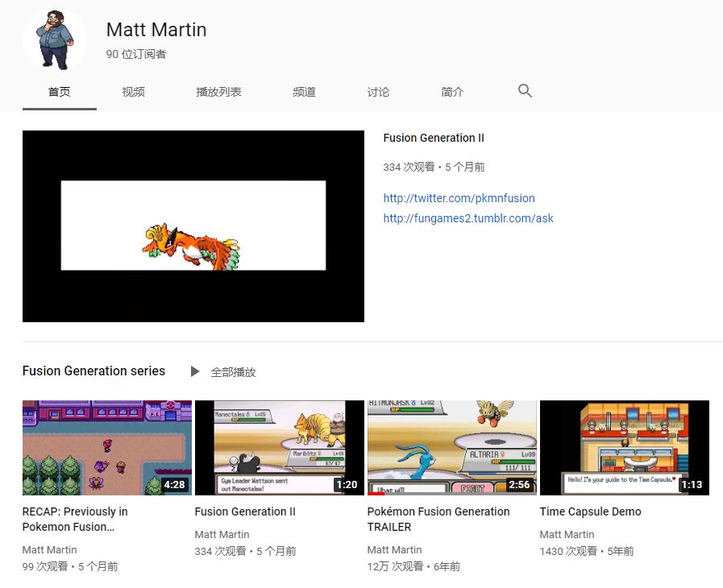Click Matt Martin under the TRAILER video

(394, 550)
